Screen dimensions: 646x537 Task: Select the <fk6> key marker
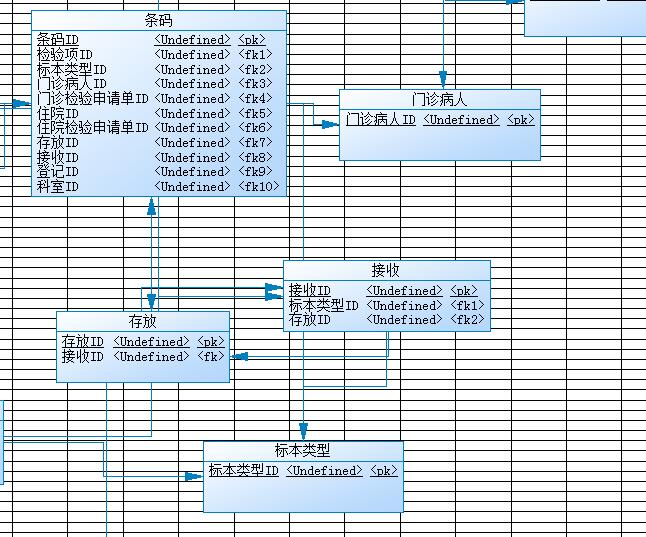tap(255, 128)
